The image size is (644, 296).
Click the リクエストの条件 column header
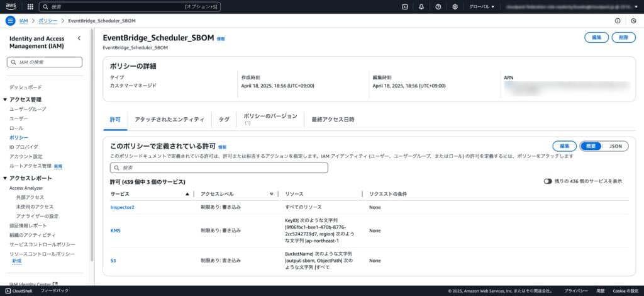coord(388,194)
